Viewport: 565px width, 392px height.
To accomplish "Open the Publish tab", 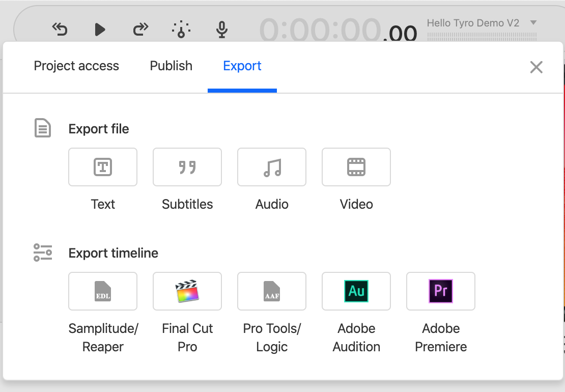I will tap(171, 66).
